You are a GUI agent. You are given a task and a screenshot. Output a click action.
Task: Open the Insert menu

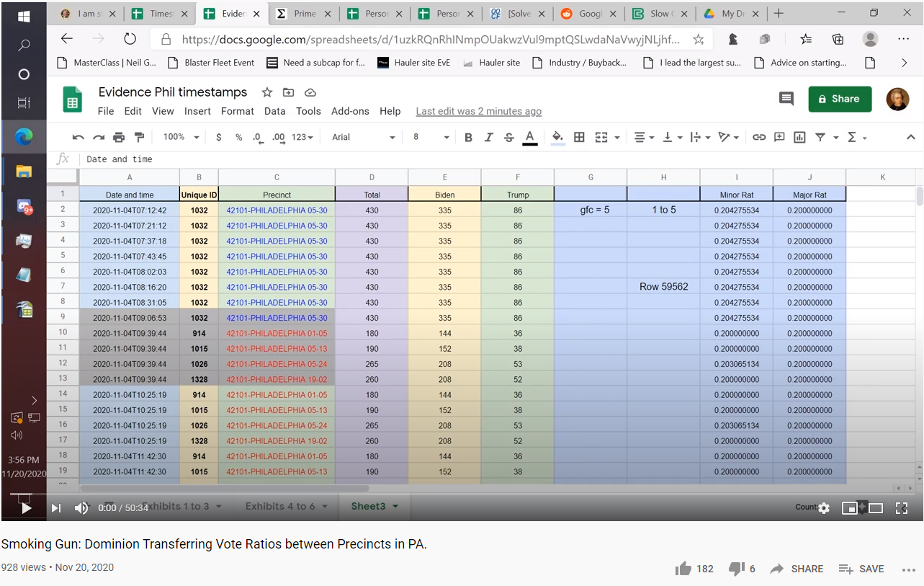(197, 111)
